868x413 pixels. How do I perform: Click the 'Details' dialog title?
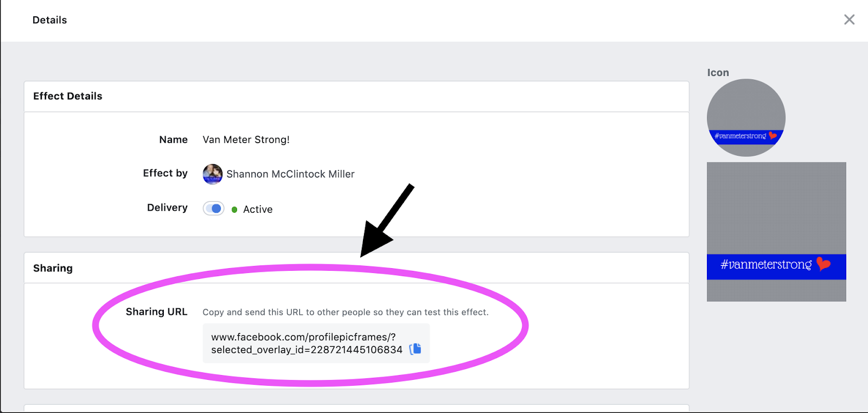(x=49, y=20)
